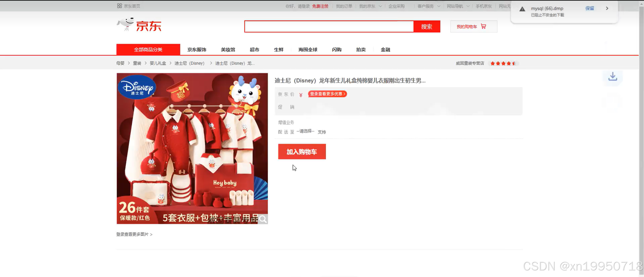Viewport: 644px width, 277px height.
Task: Open 我的订单 link
Action: pyautogui.click(x=344, y=6)
